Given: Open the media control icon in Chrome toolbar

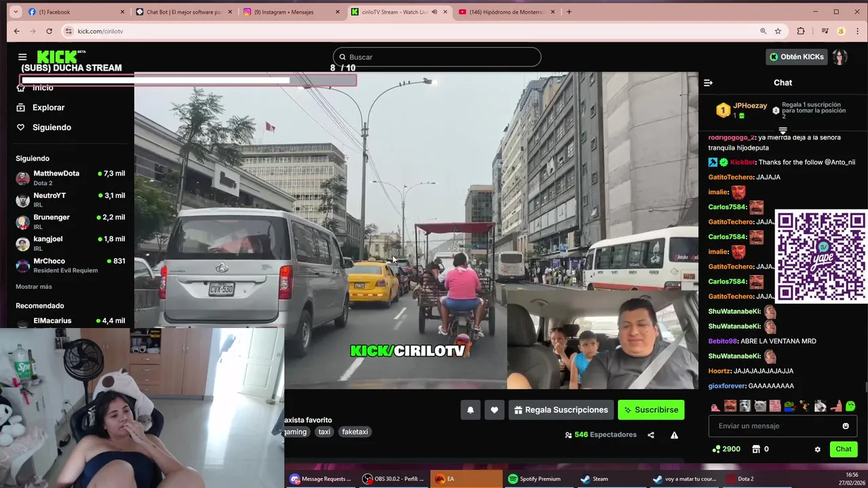Looking at the screenshot, I should 825,31.
